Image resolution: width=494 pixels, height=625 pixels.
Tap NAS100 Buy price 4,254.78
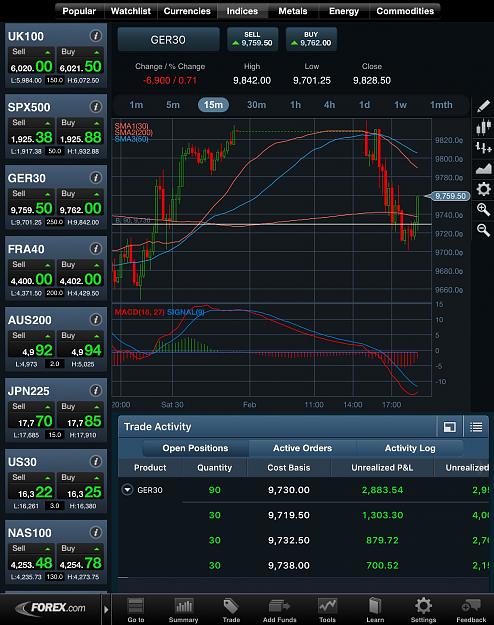click(x=81, y=558)
